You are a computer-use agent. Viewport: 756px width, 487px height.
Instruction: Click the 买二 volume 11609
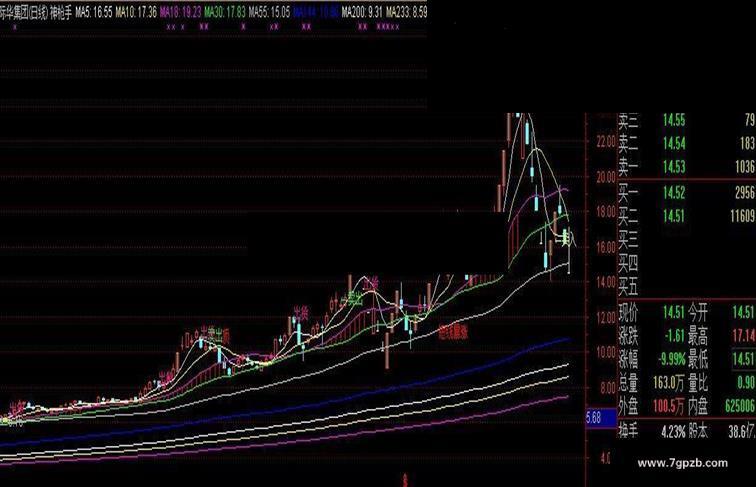tap(742, 216)
